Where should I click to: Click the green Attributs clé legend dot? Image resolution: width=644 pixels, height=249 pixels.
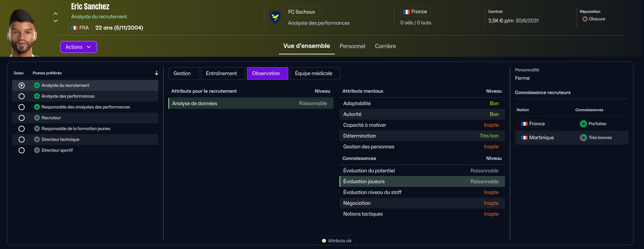click(324, 241)
